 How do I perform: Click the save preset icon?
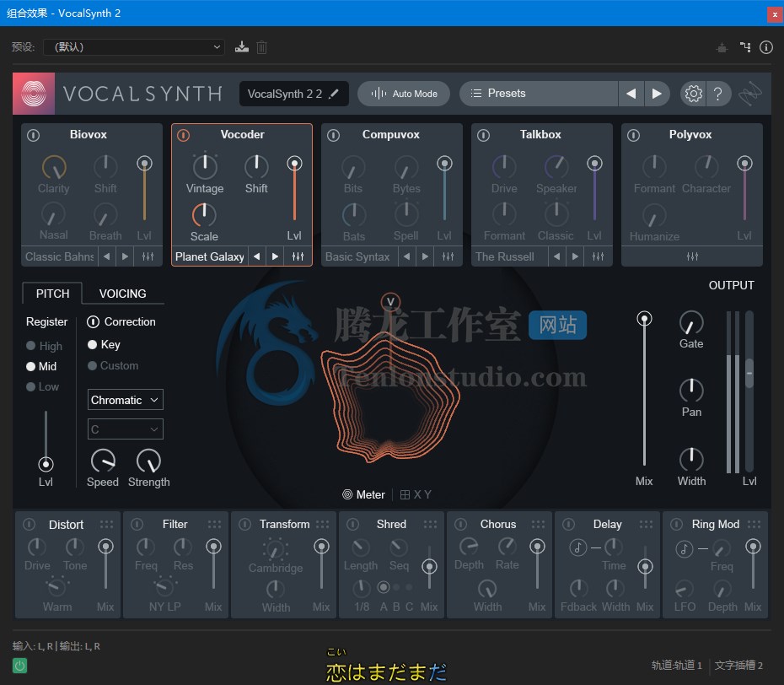pyautogui.click(x=241, y=47)
